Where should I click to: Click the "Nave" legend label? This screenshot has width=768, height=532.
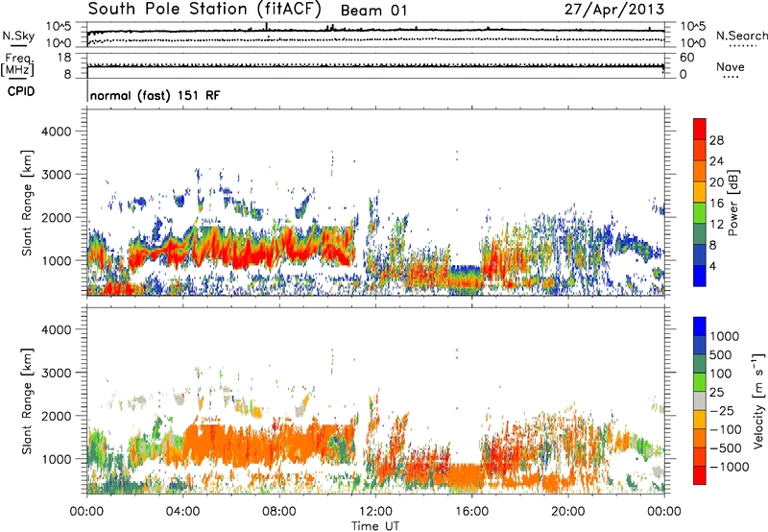click(x=731, y=66)
